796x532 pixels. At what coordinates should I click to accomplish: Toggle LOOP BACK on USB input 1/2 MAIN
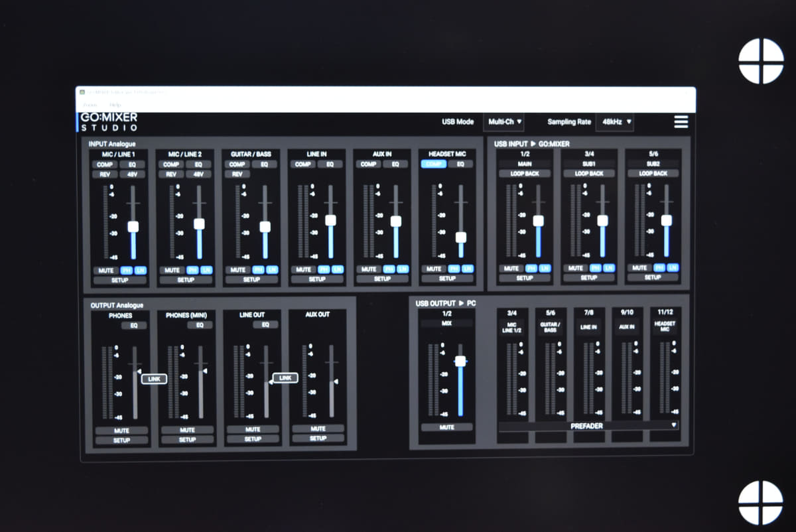(x=525, y=174)
